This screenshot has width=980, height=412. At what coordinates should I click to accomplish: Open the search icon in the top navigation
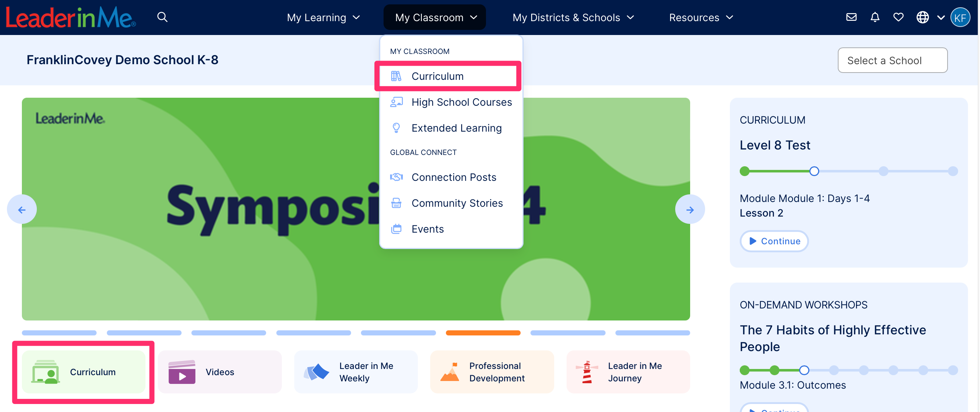coord(162,17)
